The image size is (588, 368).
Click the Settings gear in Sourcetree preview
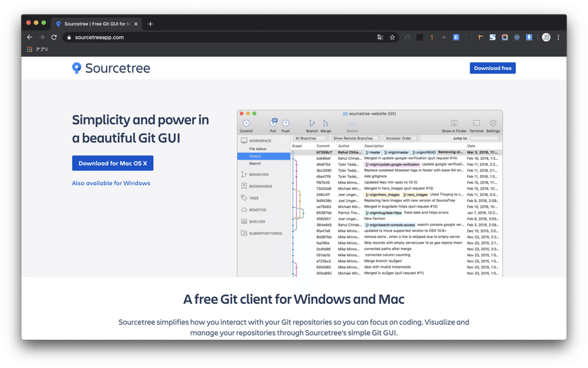point(493,123)
